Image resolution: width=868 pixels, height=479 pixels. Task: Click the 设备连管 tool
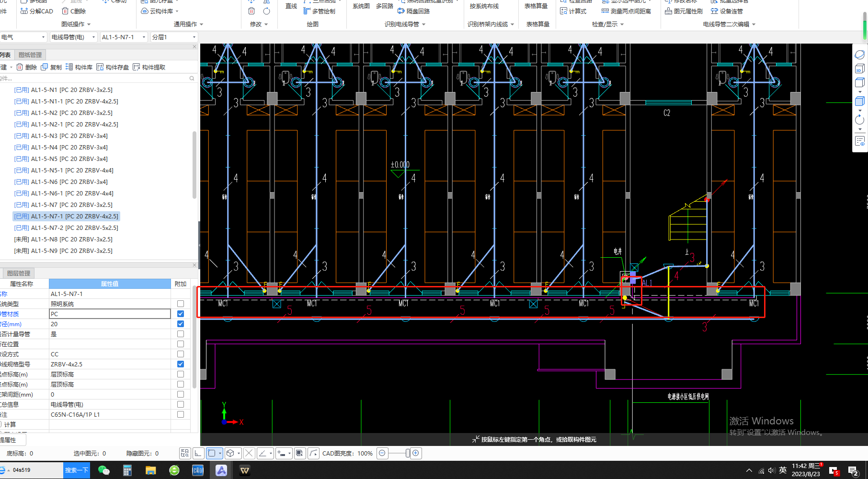[727, 11]
